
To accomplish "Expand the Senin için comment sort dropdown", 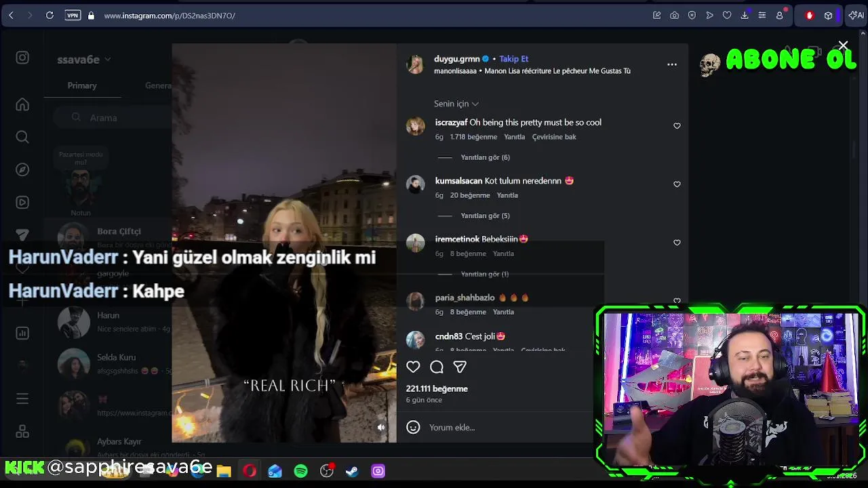I will [456, 104].
